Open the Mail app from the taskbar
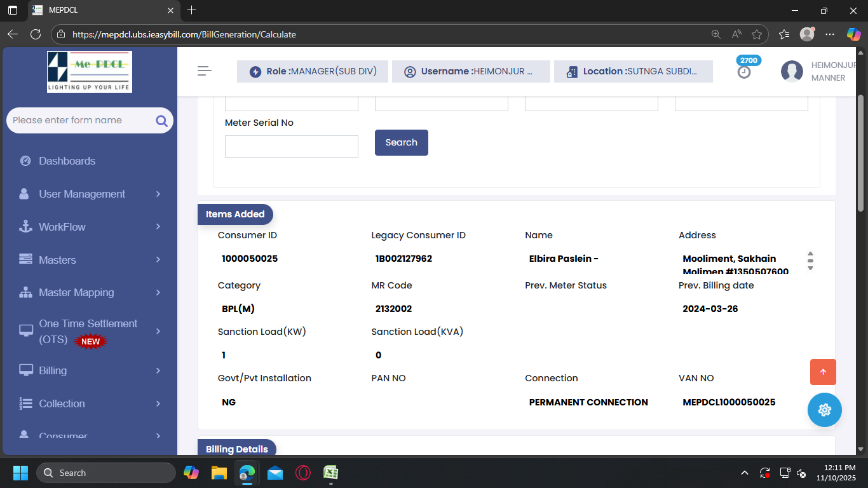Image resolution: width=868 pixels, height=488 pixels. click(x=275, y=473)
